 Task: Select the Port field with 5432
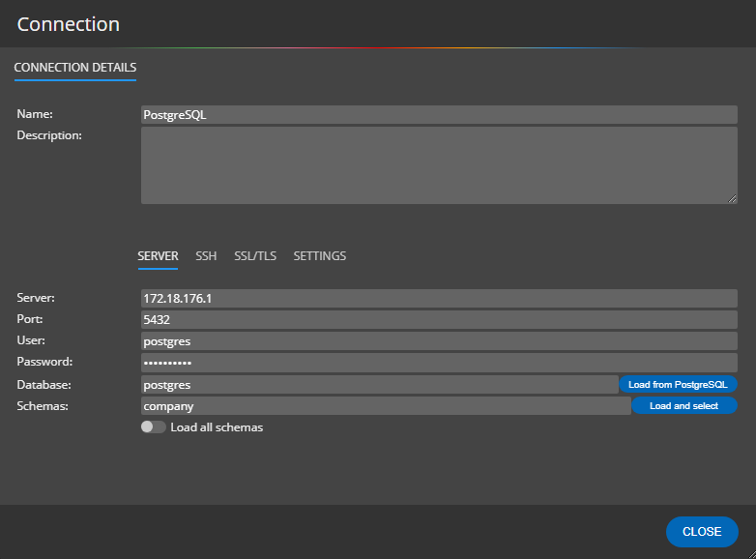click(439, 319)
